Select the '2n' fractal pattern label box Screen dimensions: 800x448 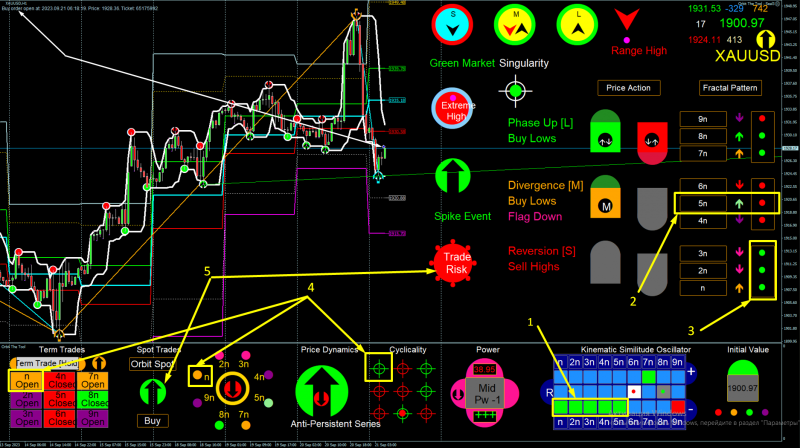click(703, 270)
